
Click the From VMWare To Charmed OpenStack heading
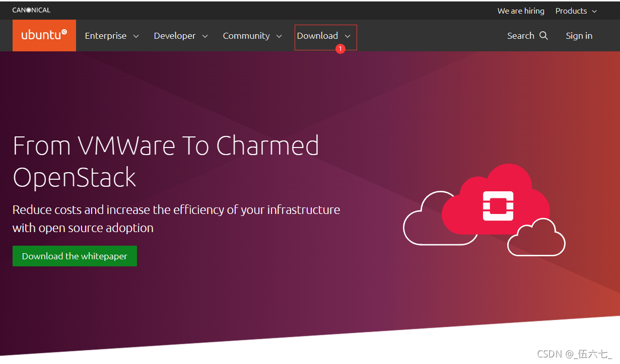click(x=166, y=161)
